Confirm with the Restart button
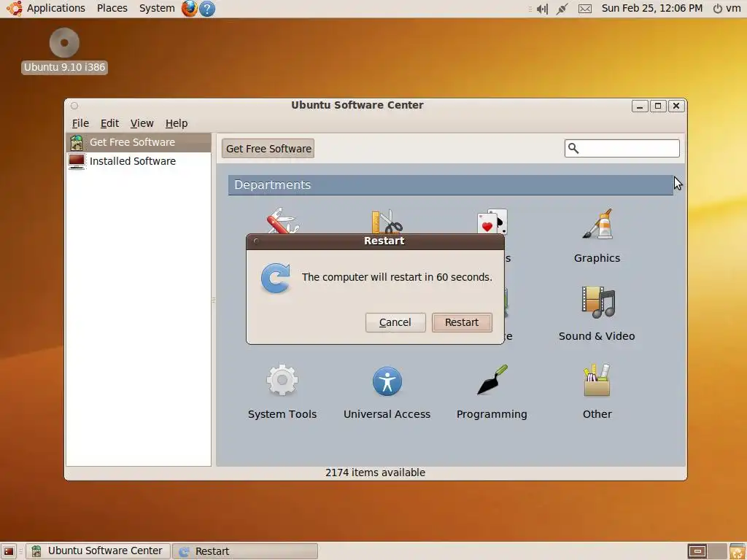This screenshot has height=560, width=747. [462, 322]
